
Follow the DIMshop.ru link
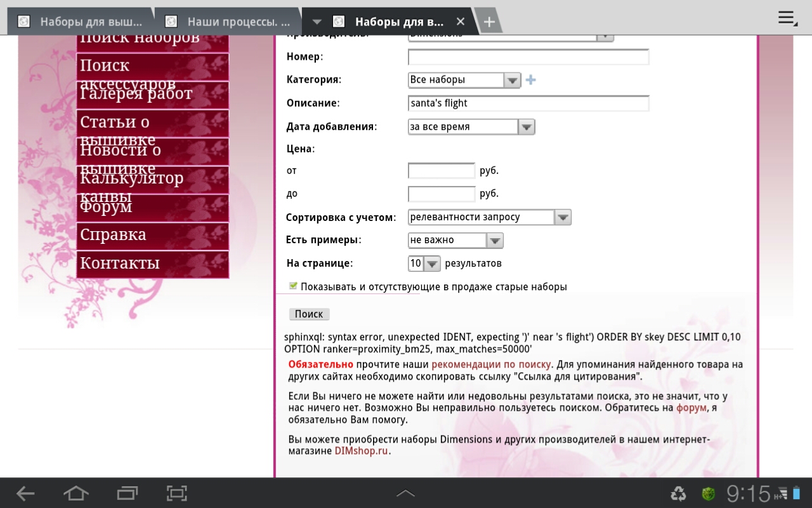pos(361,451)
